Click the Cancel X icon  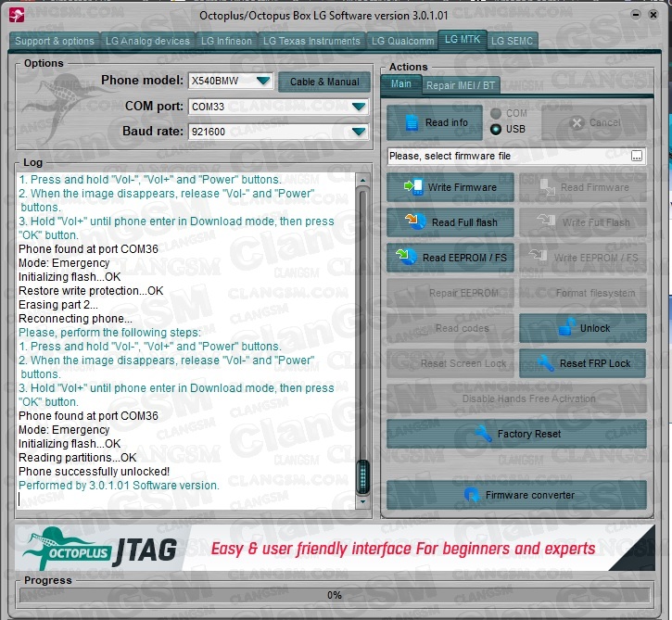coord(577,123)
